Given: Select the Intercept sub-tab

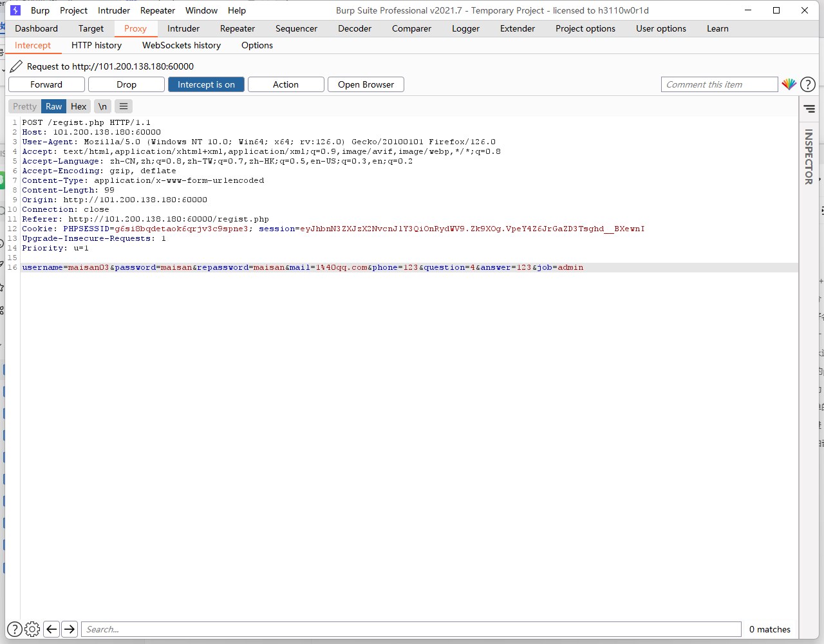Looking at the screenshot, I should [33, 45].
